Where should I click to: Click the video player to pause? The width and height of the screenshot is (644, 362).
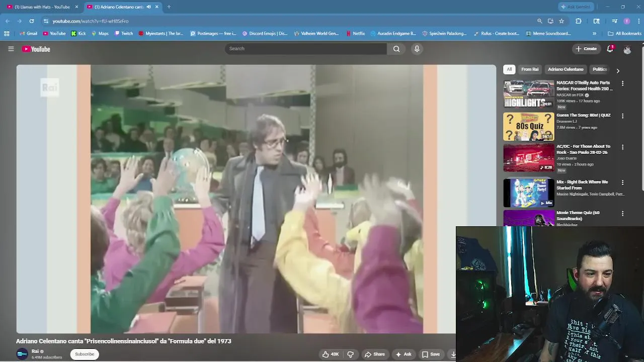(x=256, y=199)
